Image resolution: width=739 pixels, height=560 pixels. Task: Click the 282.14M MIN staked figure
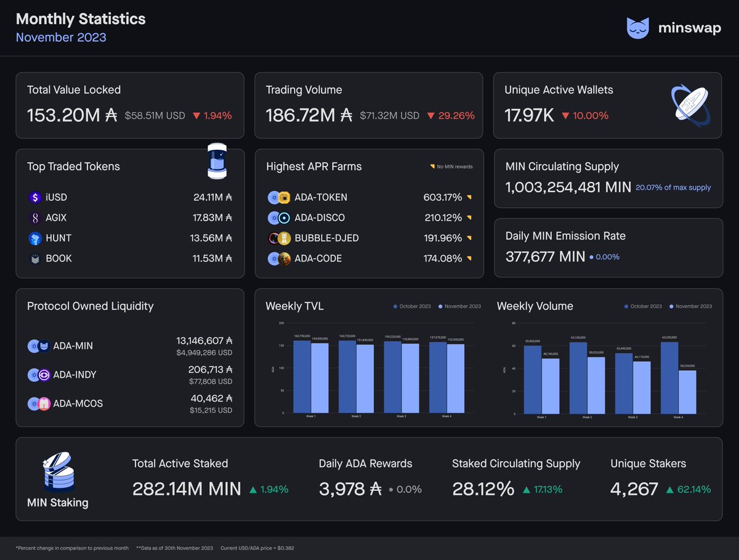tap(187, 489)
